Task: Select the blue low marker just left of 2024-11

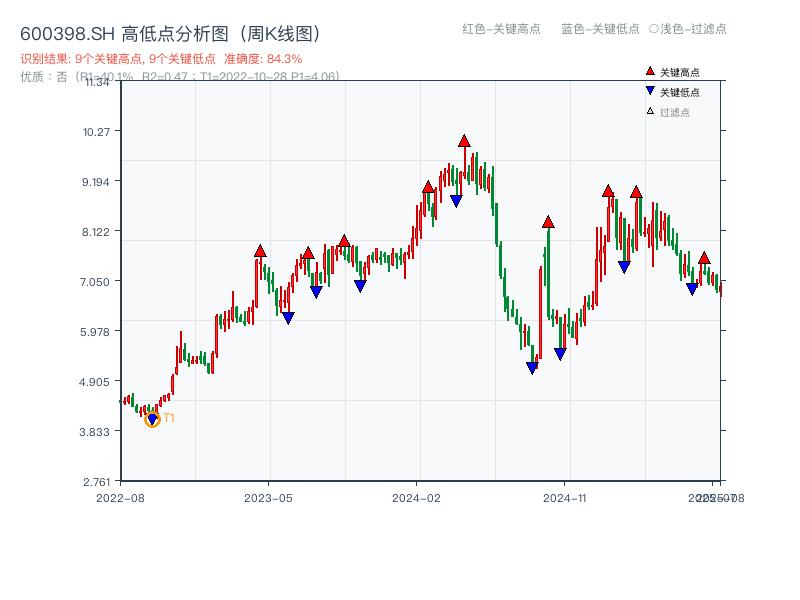Action: click(x=560, y=354)
